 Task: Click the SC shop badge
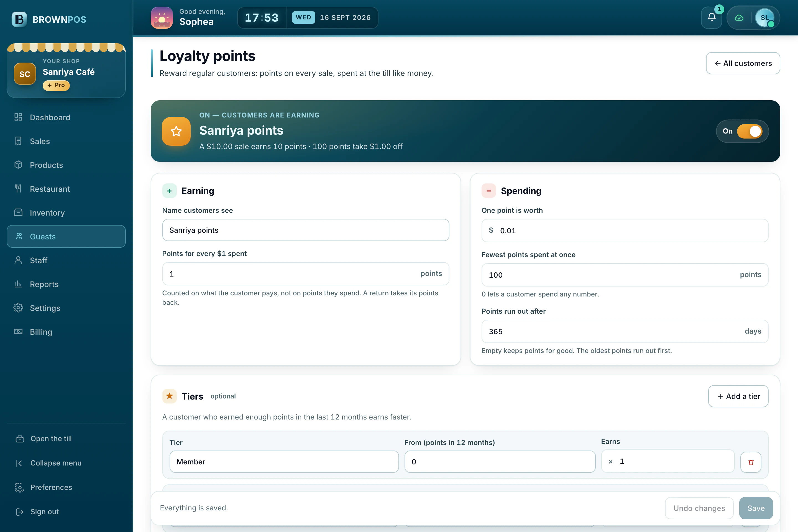pos(25,74)
